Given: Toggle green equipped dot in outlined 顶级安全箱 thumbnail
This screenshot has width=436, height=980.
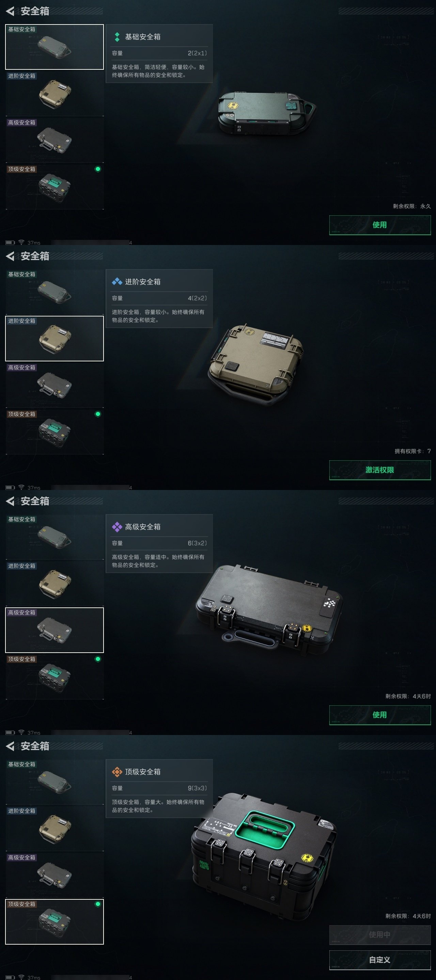Looking at the screenshot, I should click(98, 904).
